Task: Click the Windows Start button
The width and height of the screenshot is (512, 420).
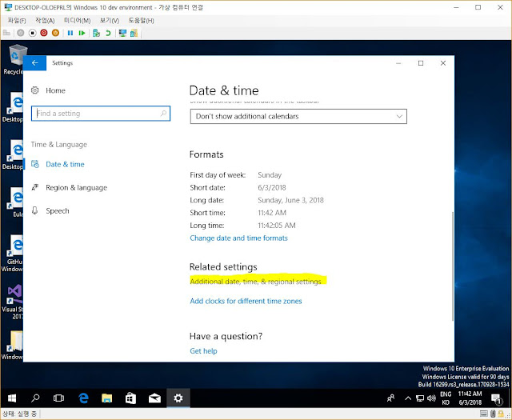Action: click(x=12, y=398)
